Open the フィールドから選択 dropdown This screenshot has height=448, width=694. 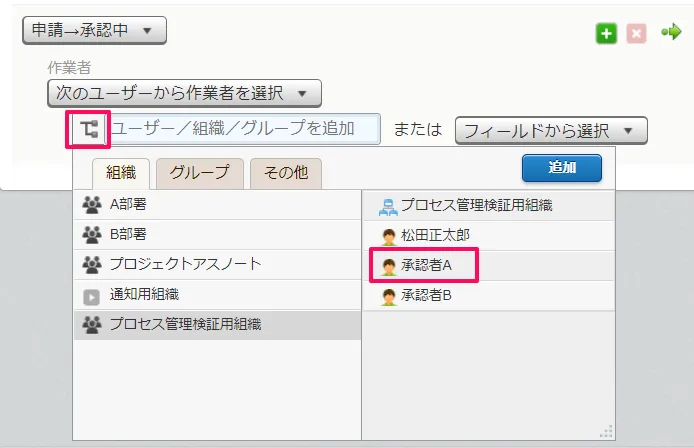[x=551, y=131]
